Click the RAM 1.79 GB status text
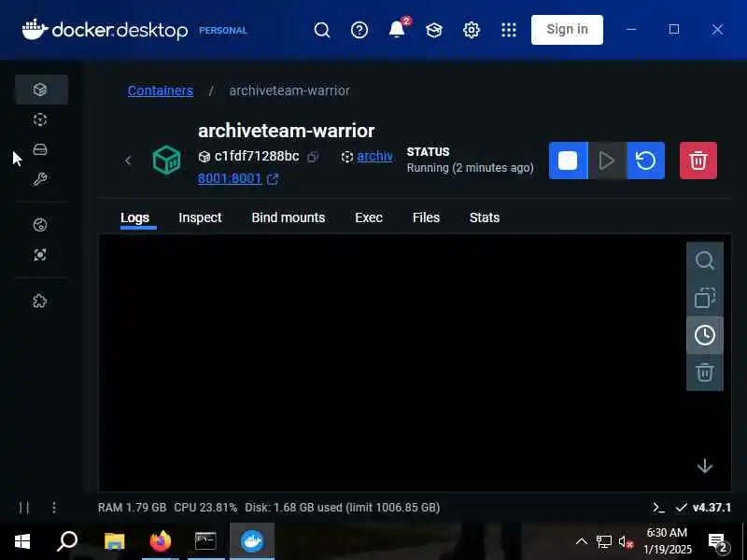Viewport: 747px width, 560px height. coord(132,508)
